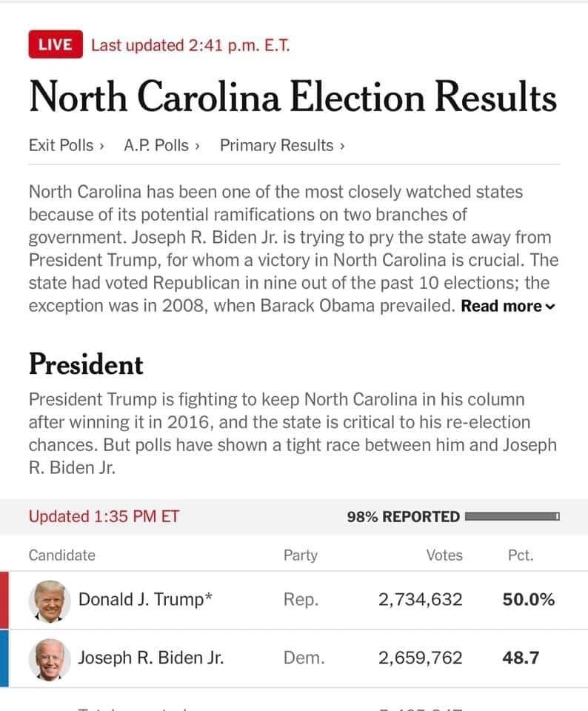The width and height of the screenshot is (588, 711).
Task: Click the Read more down chevron
Action: coord(550,307)
